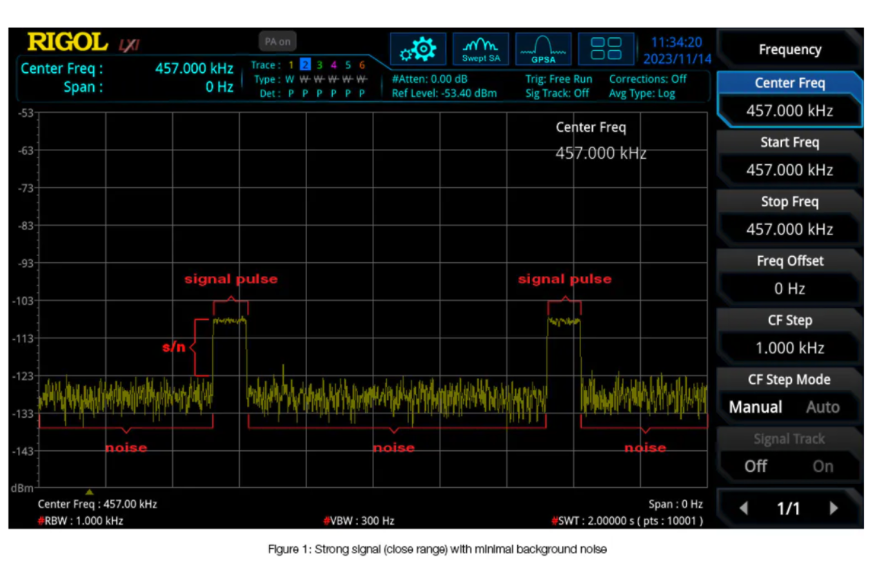Turn Signal Track On

click(822, 467)
